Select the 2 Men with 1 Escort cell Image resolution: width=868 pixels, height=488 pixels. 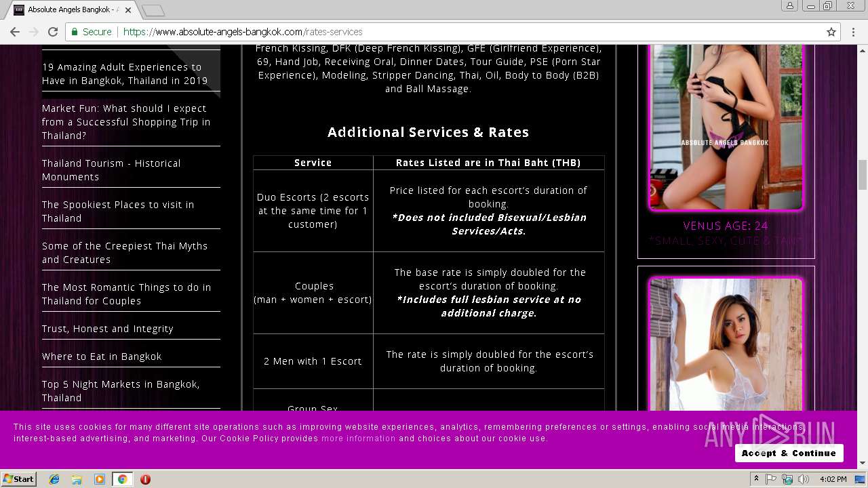pyautogui.click(x=313, y=361)
